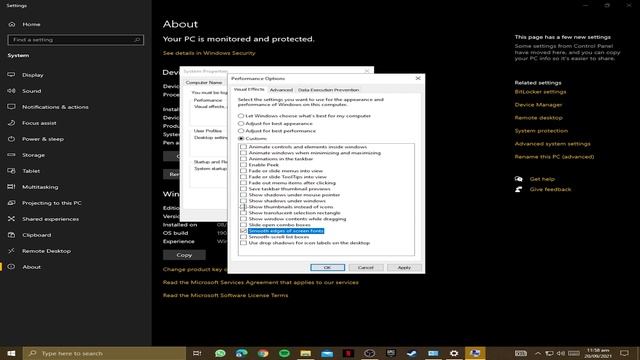
Task: Enable Animate controls and elements inside windows
Action: (244, 147)
